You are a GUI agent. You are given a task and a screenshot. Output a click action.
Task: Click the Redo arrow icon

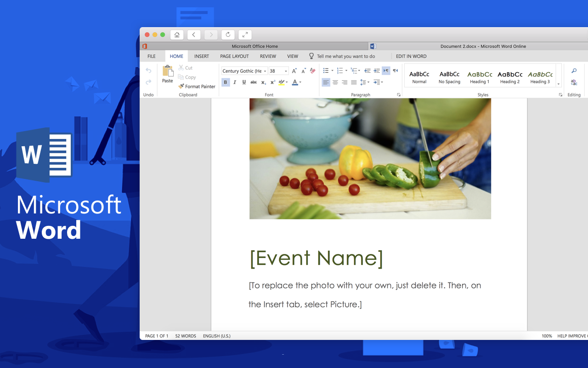[x=148, y=82]
